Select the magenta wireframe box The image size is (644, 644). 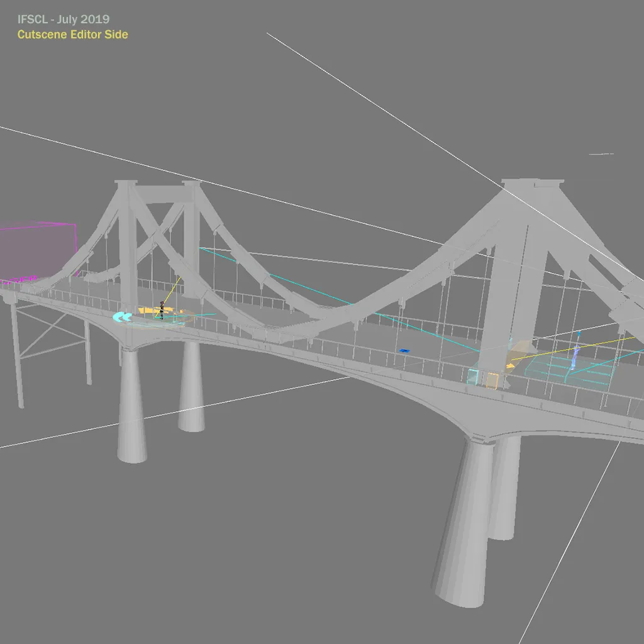pyautogui.click(x=38, y=252)
